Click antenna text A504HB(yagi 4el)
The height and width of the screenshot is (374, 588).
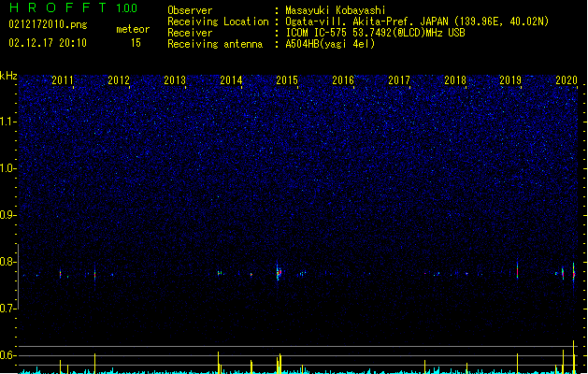[x=330, y=44]
